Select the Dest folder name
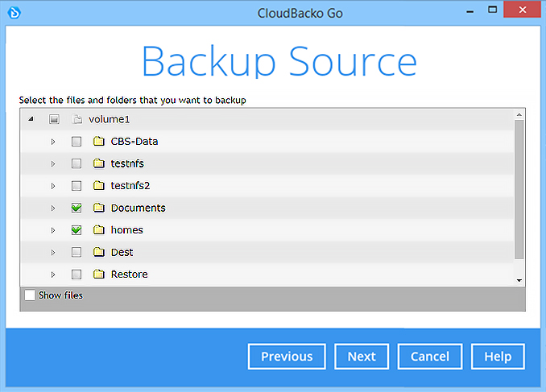546x392 pixels. 122,252
